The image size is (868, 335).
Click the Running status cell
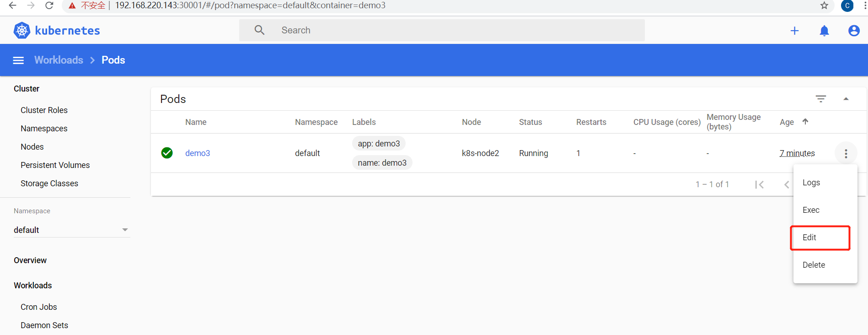pos(533,153)
